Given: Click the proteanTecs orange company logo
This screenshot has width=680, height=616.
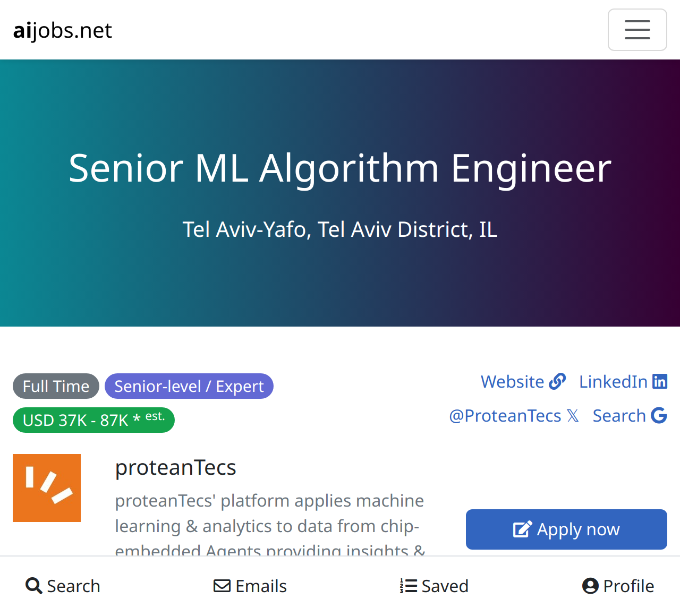Looking at the screenshot, I should [47, 488].
